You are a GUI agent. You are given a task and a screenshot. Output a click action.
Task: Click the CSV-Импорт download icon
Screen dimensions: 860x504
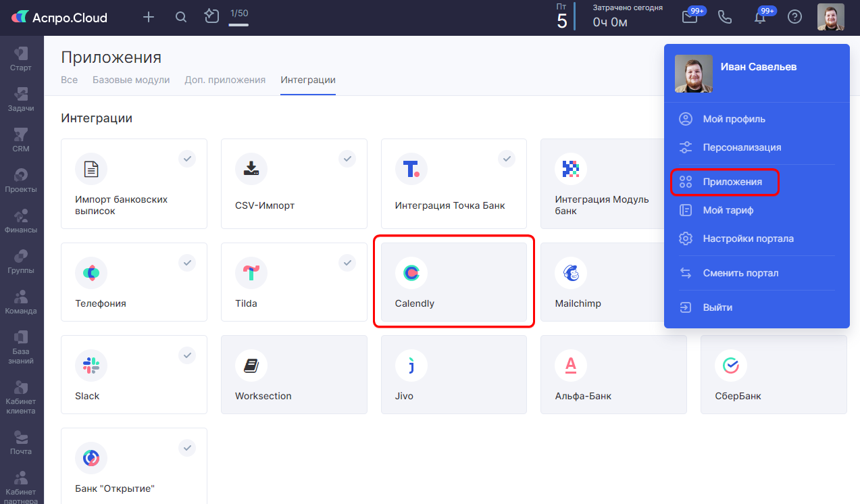(x=251, y=169)
